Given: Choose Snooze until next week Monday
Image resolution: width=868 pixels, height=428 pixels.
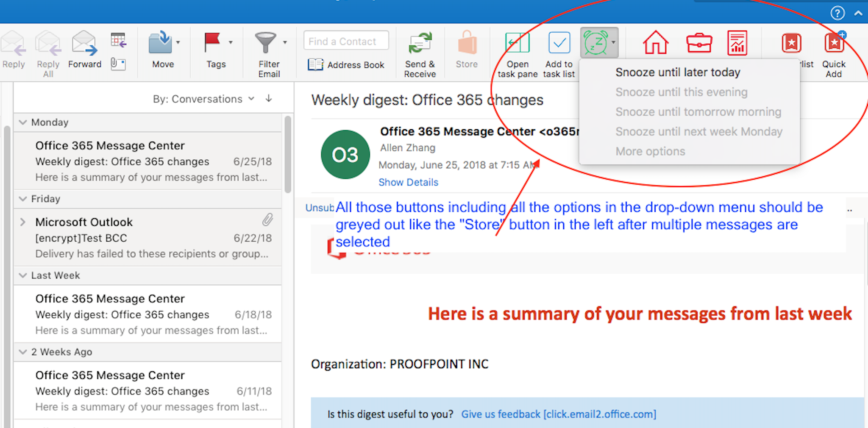Looking at the screenshot, I should point(690,132).
